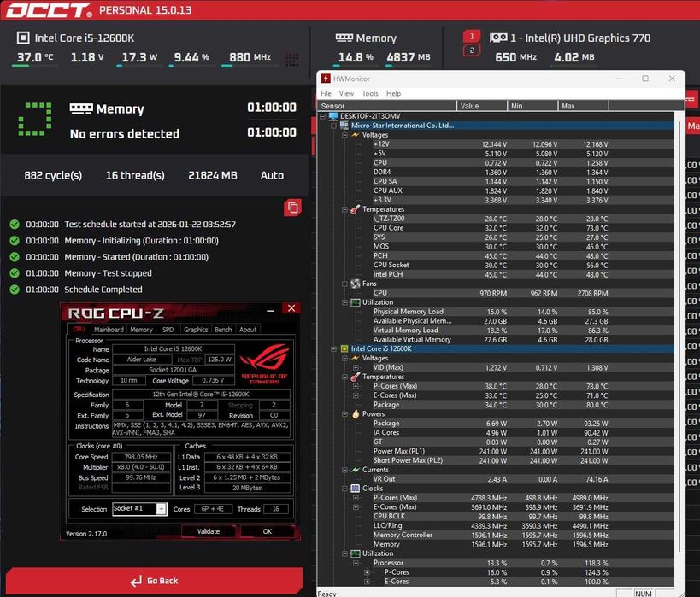The height and width of the screenshot is (597, 700).
Task: Click the OCCT logo in the header
Action: [49, 10]
